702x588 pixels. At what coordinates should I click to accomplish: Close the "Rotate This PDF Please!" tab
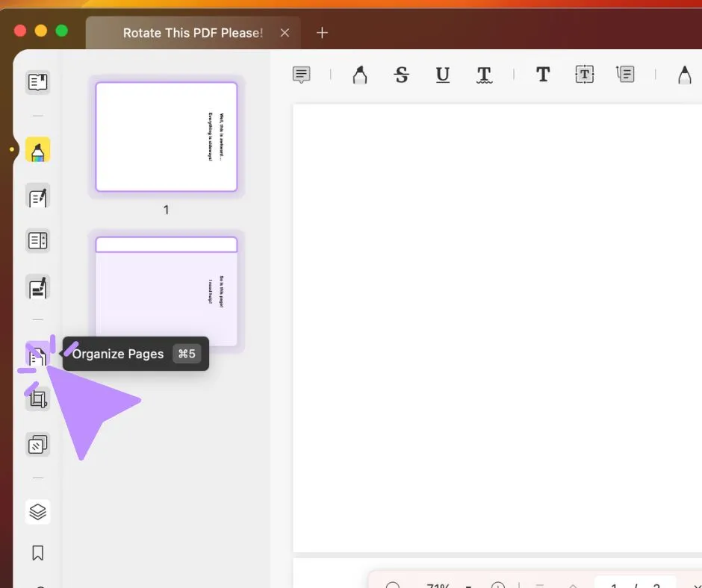pyautogui.click(x=285, y=33)
